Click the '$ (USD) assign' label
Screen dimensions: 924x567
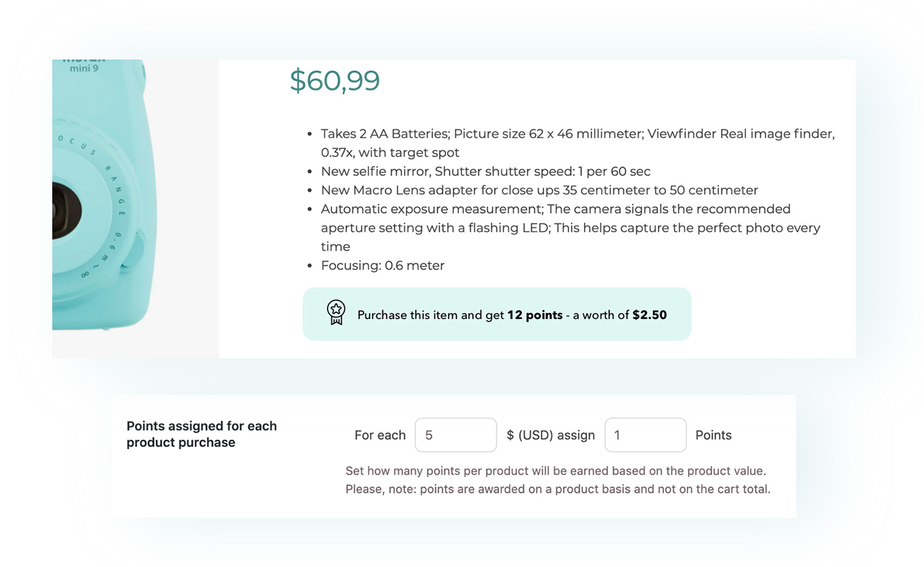tap(551, 435)
